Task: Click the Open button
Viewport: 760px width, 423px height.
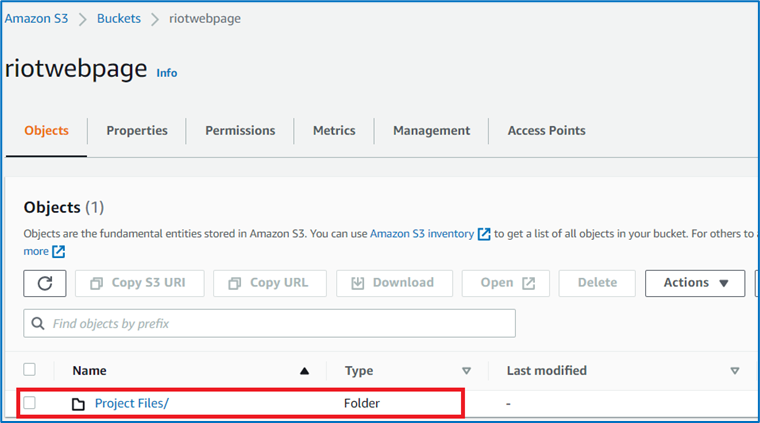Action: pyautogui.click(x=506, y=283)
